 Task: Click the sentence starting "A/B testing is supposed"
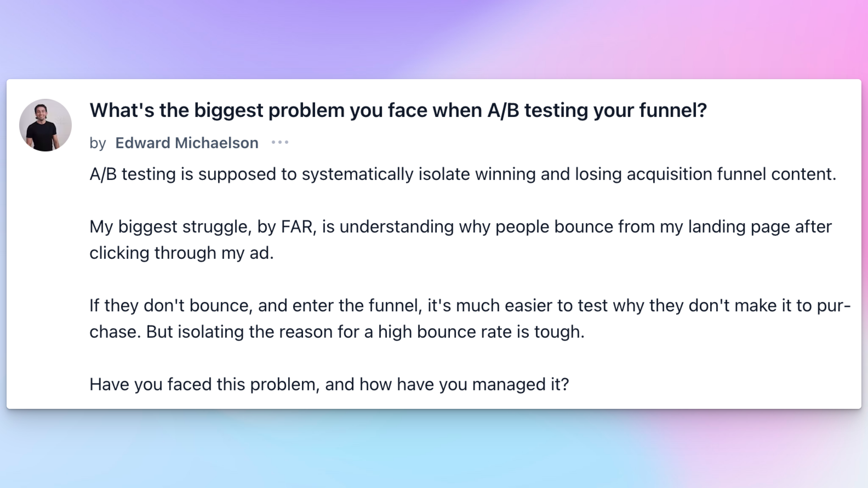point(463,174)
